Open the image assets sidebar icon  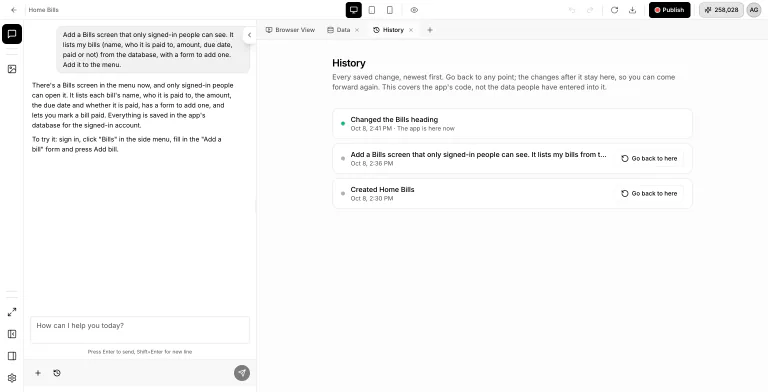12,69
